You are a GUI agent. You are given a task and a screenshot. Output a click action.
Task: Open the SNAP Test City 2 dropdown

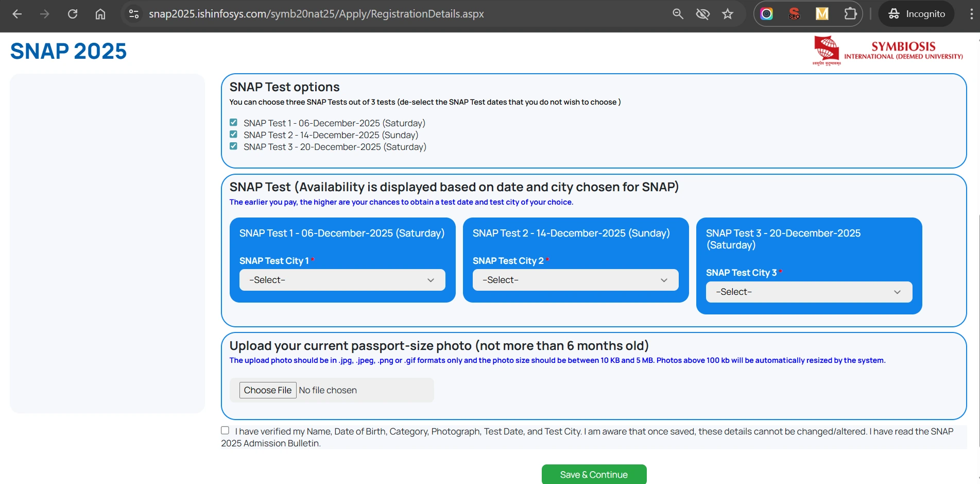pyautogui.click(x=576, y=280)
